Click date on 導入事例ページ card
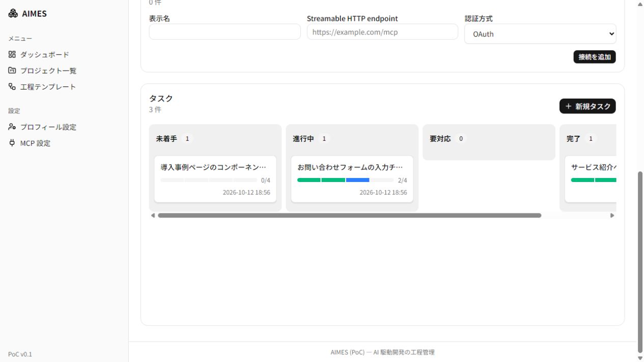 tap(246, 193)
